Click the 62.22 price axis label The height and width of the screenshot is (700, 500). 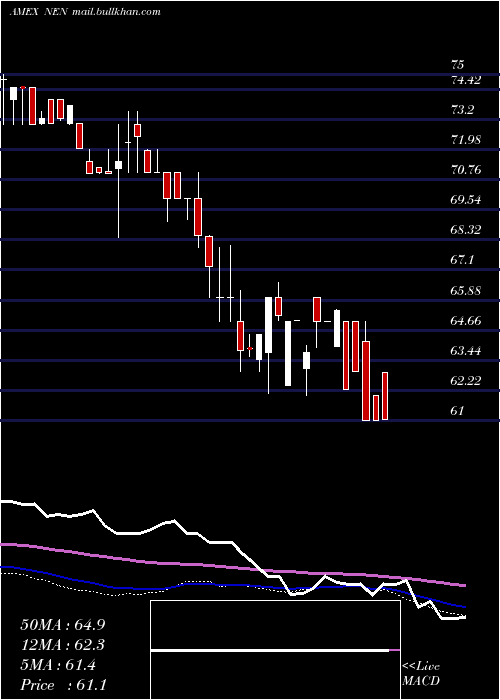pyautogui.click(x=466, y=380)
